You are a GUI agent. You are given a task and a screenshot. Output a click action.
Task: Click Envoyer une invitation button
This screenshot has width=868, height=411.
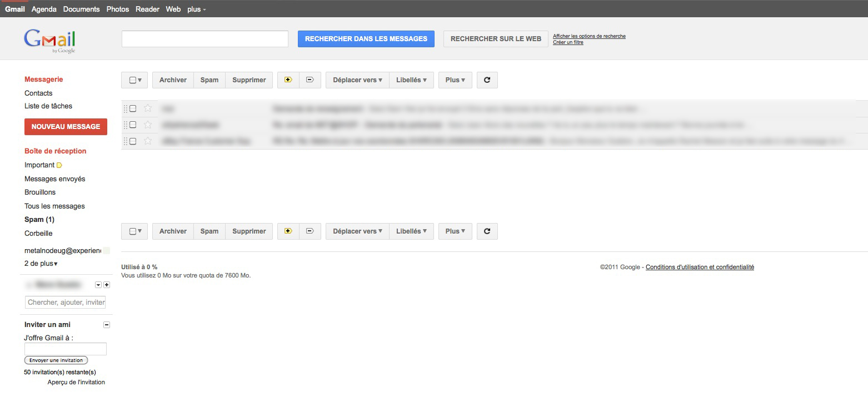coord(56,360)
